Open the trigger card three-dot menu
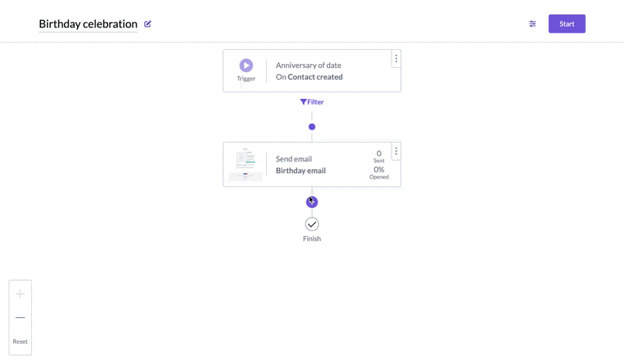Screen dimensions: 624x364 point(396,58)
